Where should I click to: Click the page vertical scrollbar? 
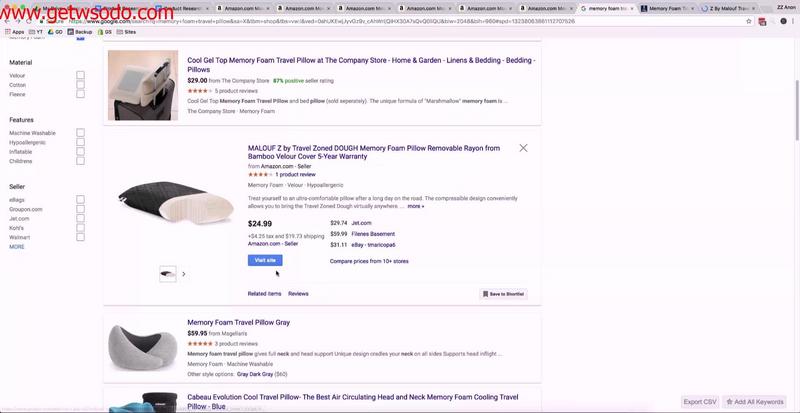click(797, 110)
